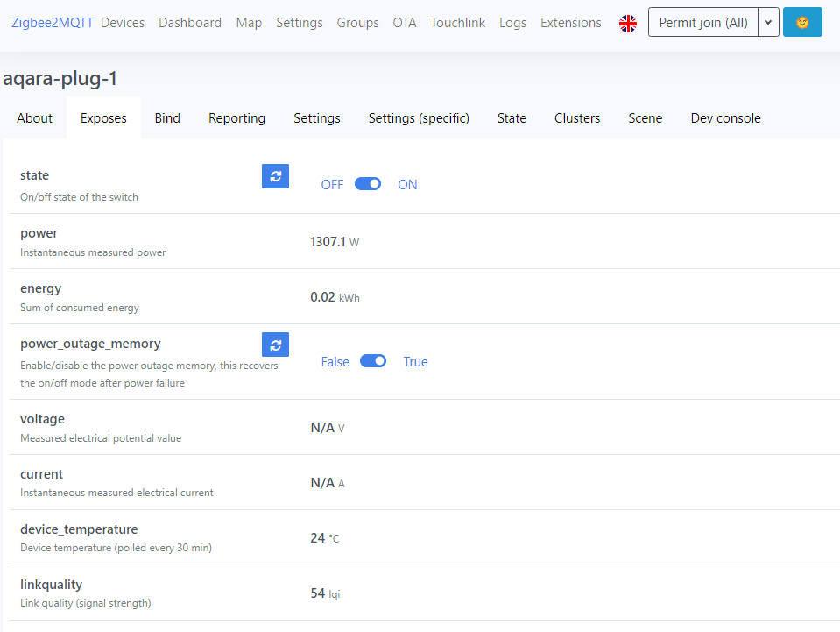Viewport: 840px width, 632px height.
Task: Toggle the power outage memory switch
Action: pyautogui.click(x=373, y=361)
